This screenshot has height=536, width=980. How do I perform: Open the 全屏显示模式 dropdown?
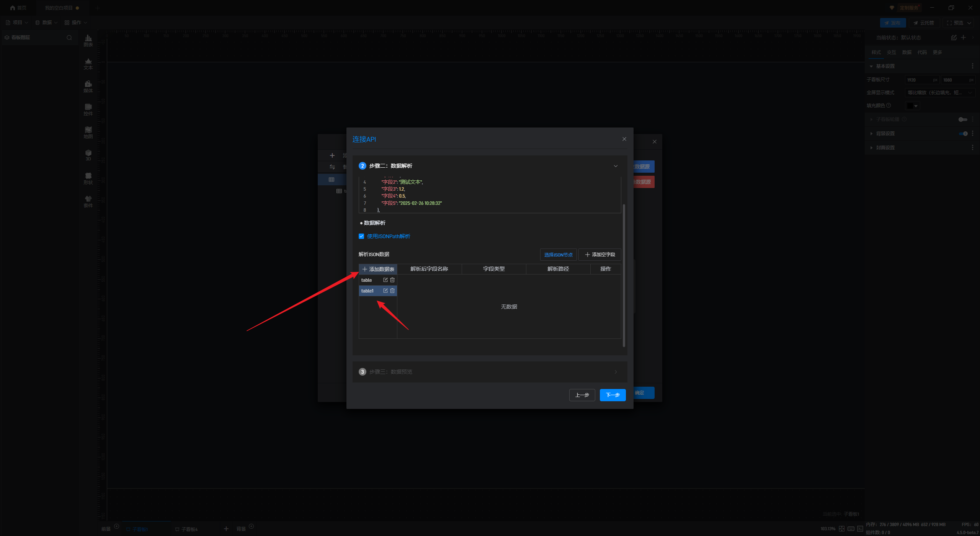pyautogui.click(x=940, y=93)
